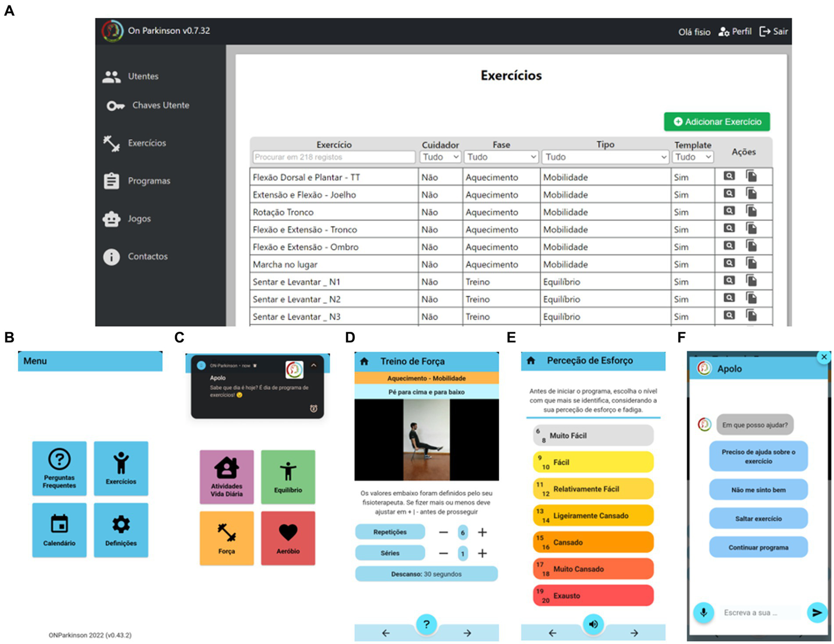The height and width of the screenshot is (644, 834).
Task: Click home icon in Treino de Força header
Action: pyautogui.click(x=365, y=361)
